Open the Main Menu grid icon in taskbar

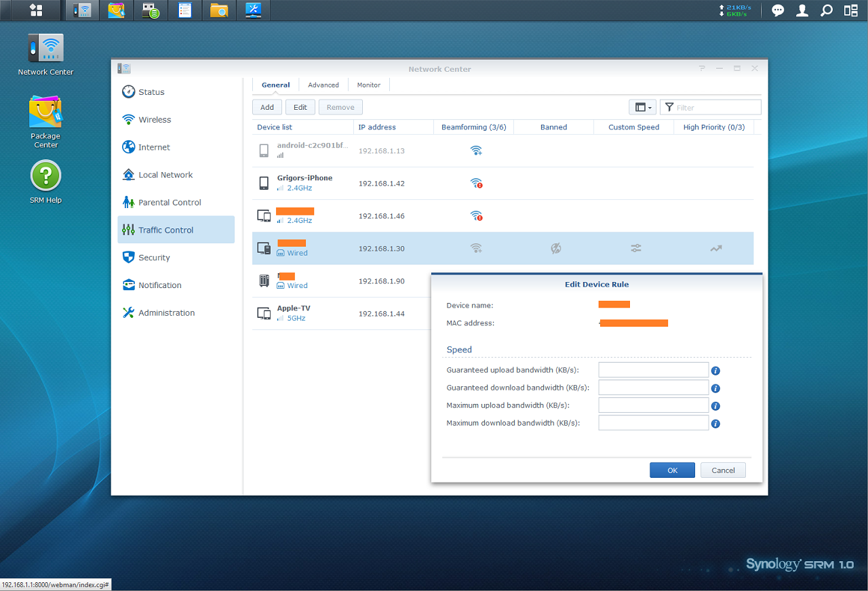36,10
